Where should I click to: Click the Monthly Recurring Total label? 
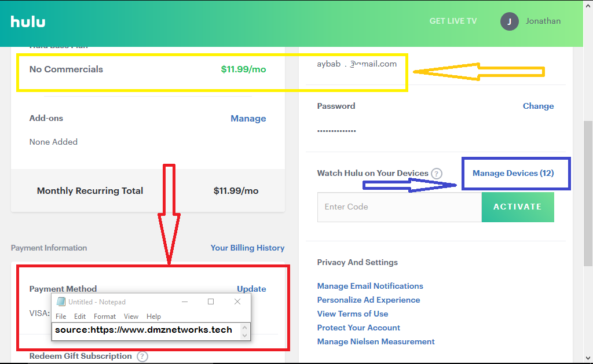(x=90, y=191)
